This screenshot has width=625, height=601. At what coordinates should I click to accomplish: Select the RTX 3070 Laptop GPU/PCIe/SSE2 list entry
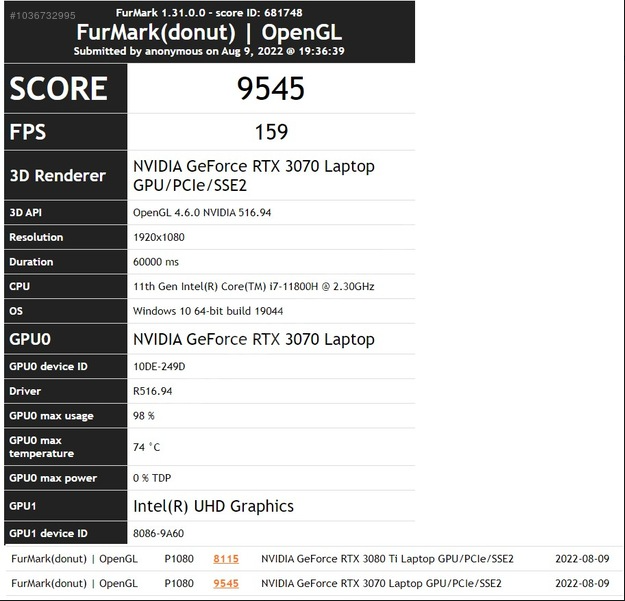pyautogui.click(x=381, y=583)
